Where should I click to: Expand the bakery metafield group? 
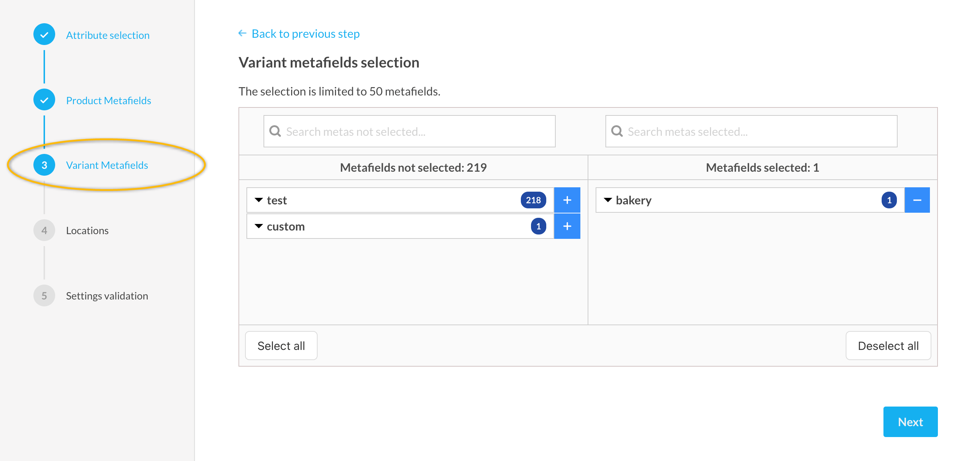[608, 200]
